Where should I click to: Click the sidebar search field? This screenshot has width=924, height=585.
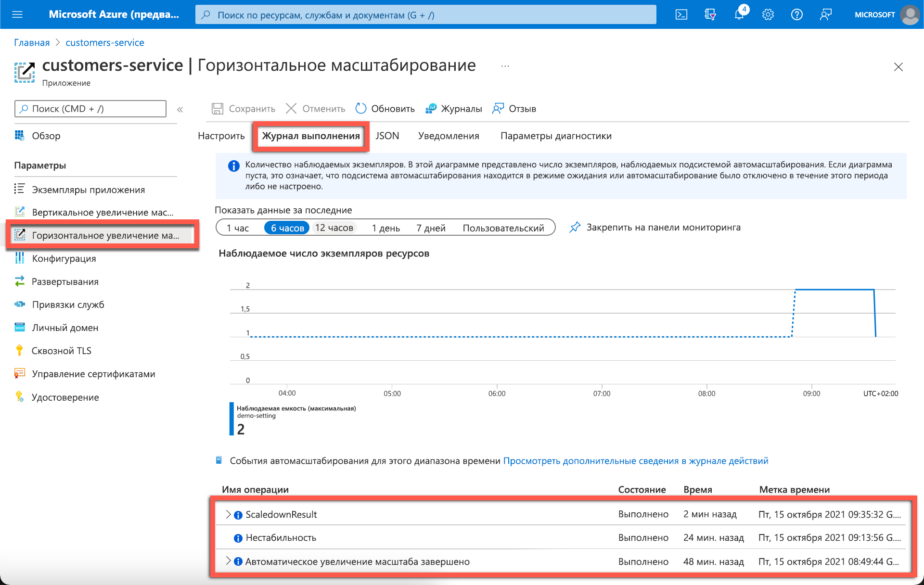[x=90, y=109]
